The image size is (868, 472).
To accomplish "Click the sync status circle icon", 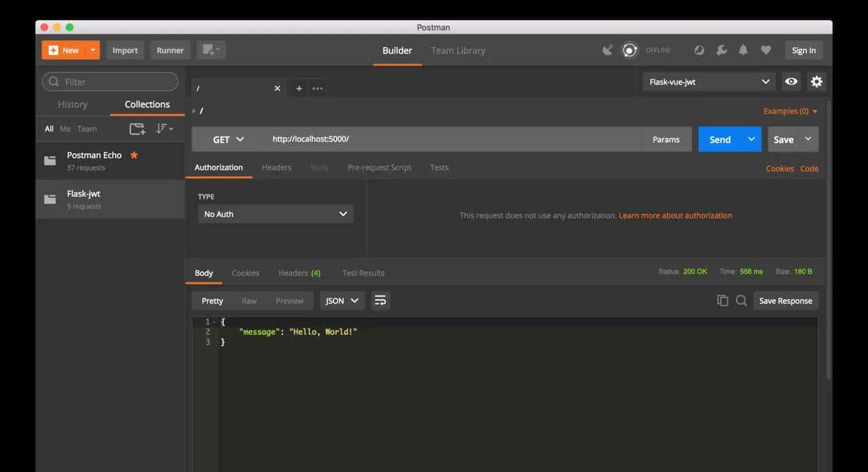I will point(630,50).
